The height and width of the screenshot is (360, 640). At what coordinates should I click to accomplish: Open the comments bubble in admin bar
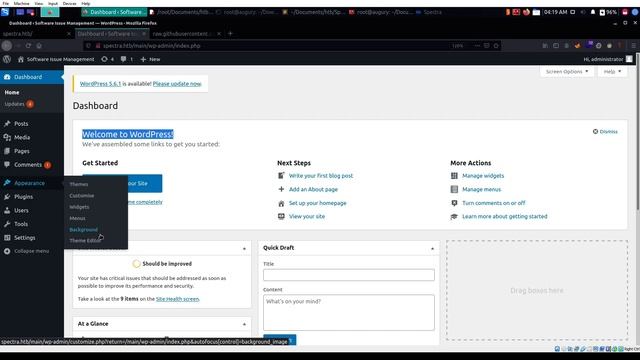point(127,59)
